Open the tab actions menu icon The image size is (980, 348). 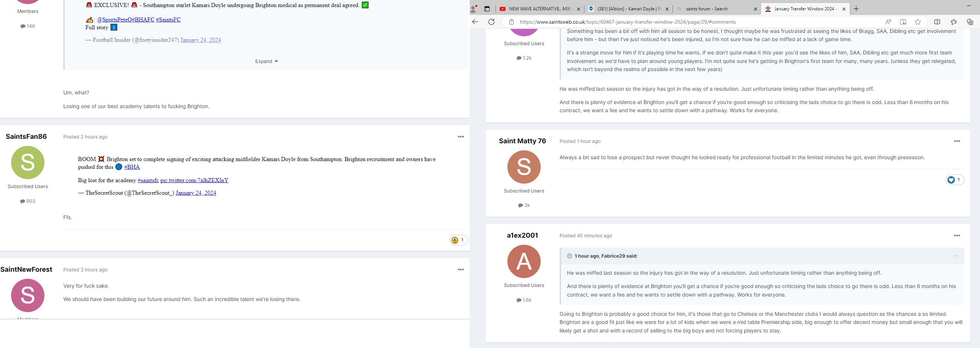click(x=487, y=9)
